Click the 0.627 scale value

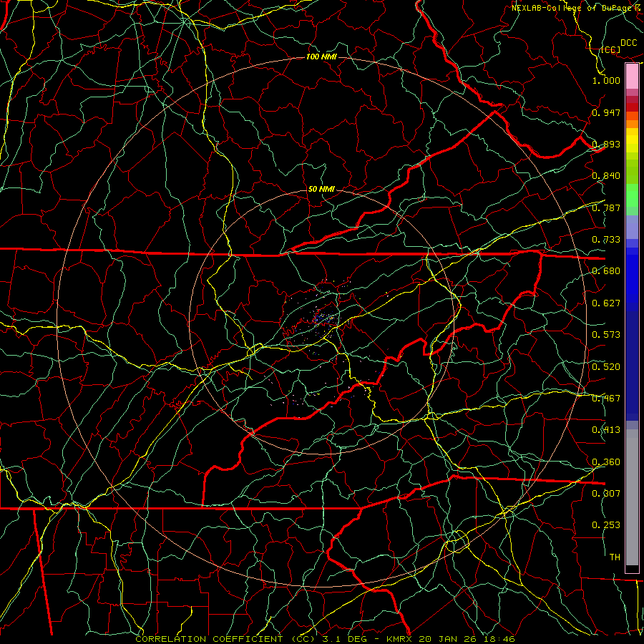tap(606, 303)
